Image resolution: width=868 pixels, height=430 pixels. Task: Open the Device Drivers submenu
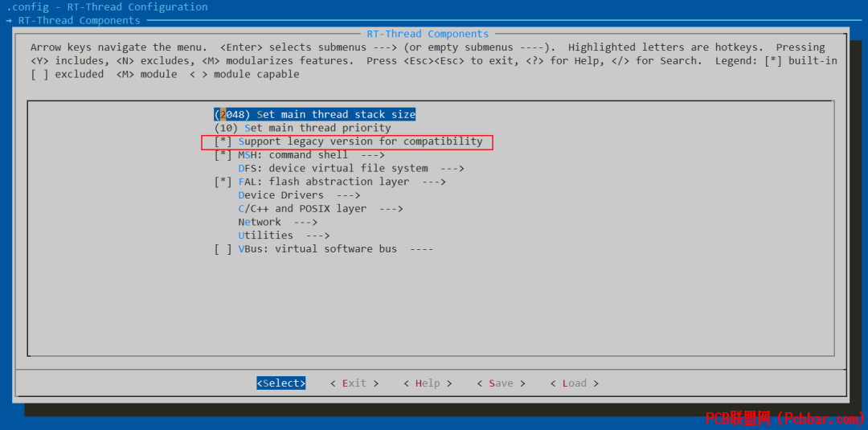299,195
